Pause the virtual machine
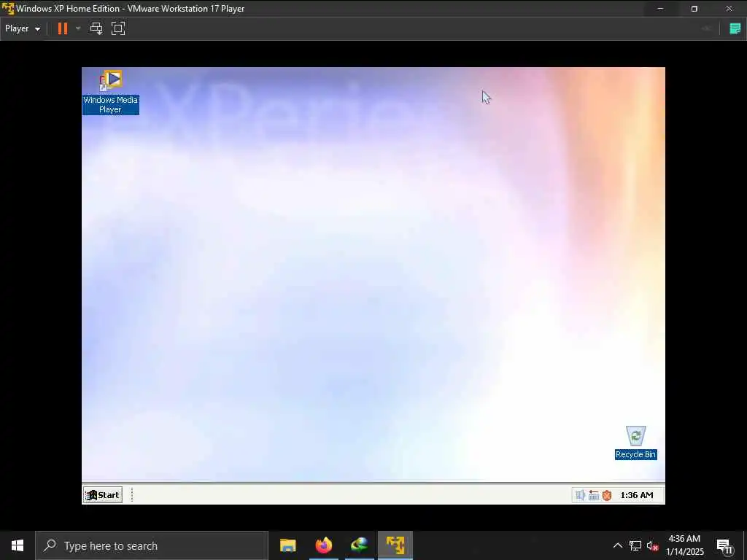Viewport: 747px width, 560px height. (x=63, y=28)
